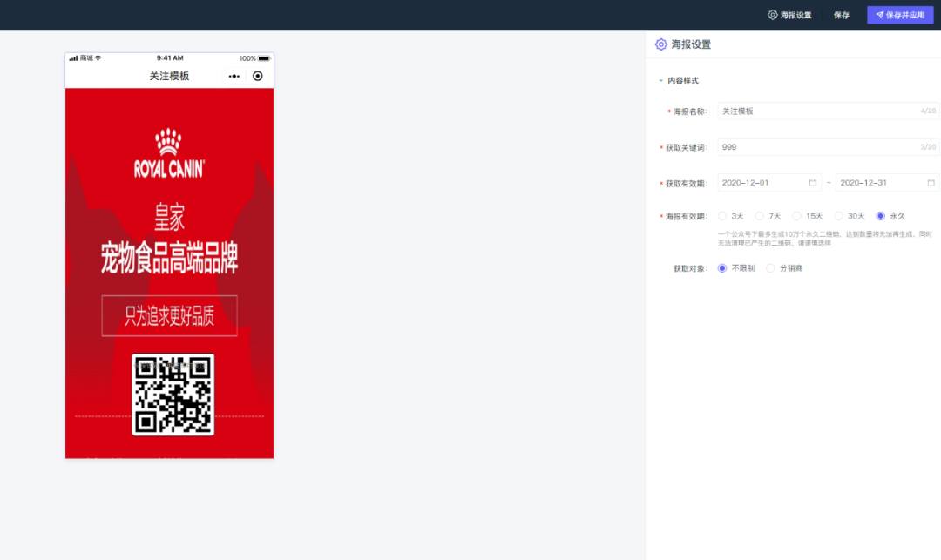Click the battery icon in phone status bar
941x560 pixels.
point(264,58)
